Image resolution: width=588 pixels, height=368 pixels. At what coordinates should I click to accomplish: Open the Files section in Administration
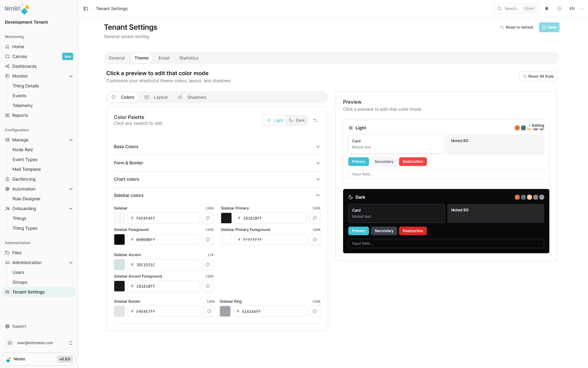[17, 252]
